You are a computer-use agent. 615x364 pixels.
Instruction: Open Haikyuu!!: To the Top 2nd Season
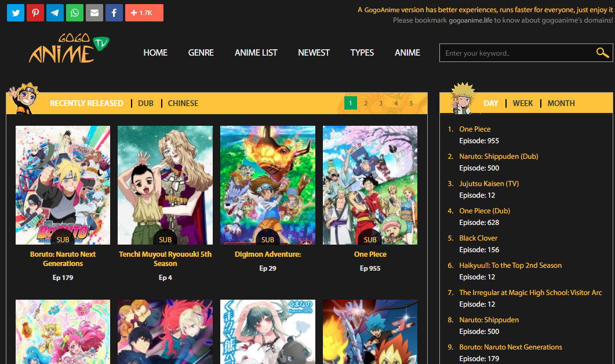point(510,265)
